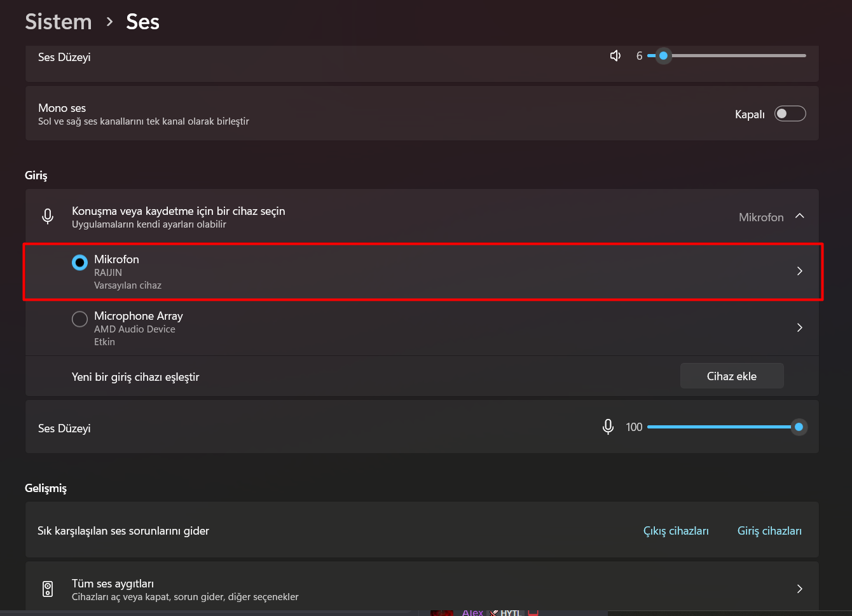The height and width of the screenshot is (616, 852).
Task: Click the microphone volume slider handle
Action: pyautogui.click(x=799, y=427)
